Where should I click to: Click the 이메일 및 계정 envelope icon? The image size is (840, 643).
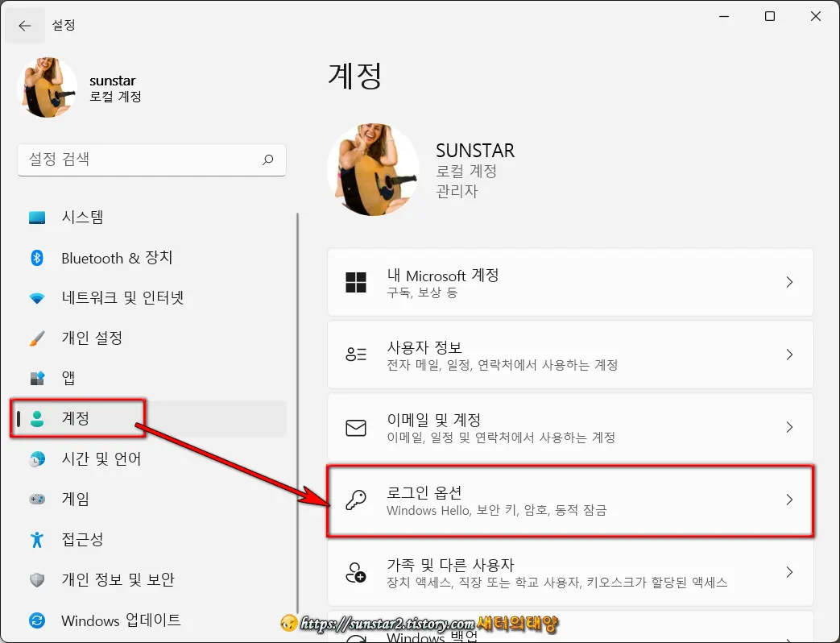356,427
